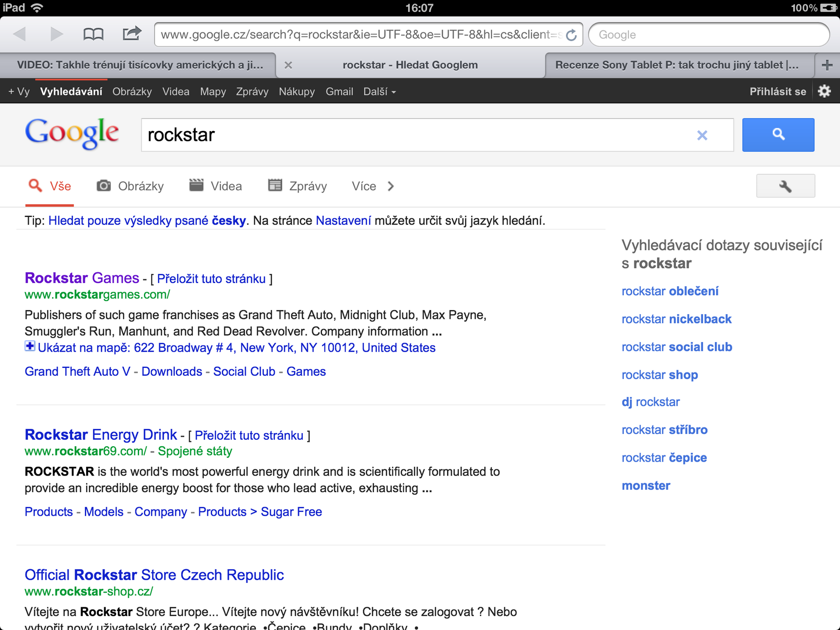Viewport: 840px width, 630px height.
Task: Expand Více search categories
Action: tap(373, 186)
